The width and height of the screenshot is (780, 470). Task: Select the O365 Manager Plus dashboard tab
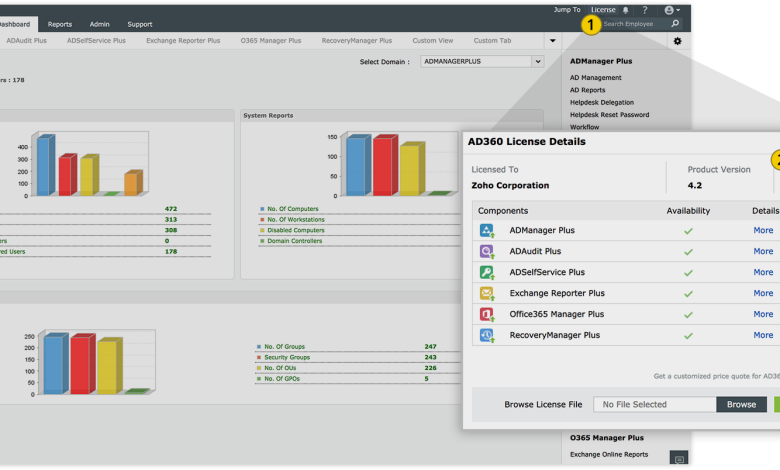pos(271,41)
